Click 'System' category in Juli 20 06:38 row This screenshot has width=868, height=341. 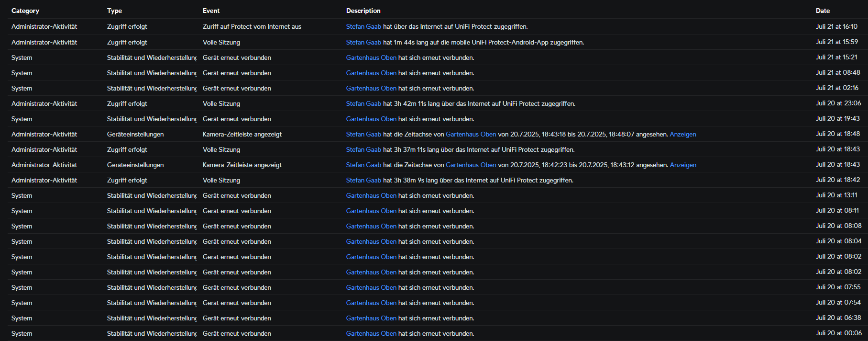tap(22, 318)
